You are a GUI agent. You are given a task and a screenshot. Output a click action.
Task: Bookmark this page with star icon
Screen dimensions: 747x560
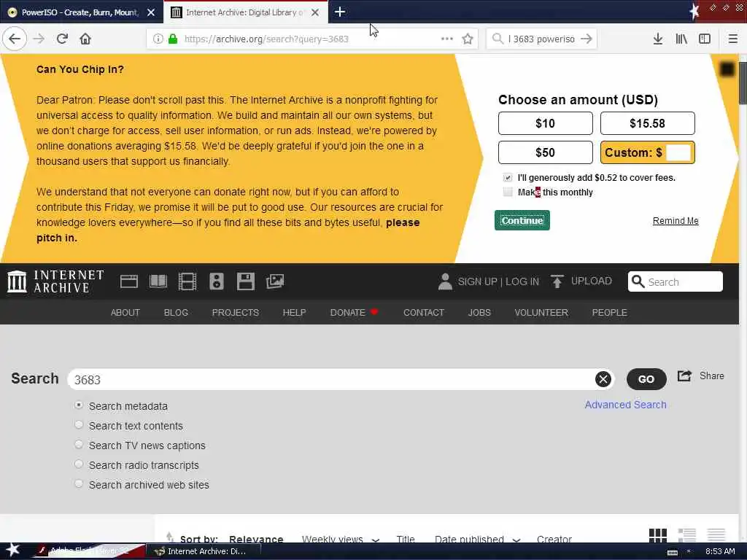(x=468, y=39)
